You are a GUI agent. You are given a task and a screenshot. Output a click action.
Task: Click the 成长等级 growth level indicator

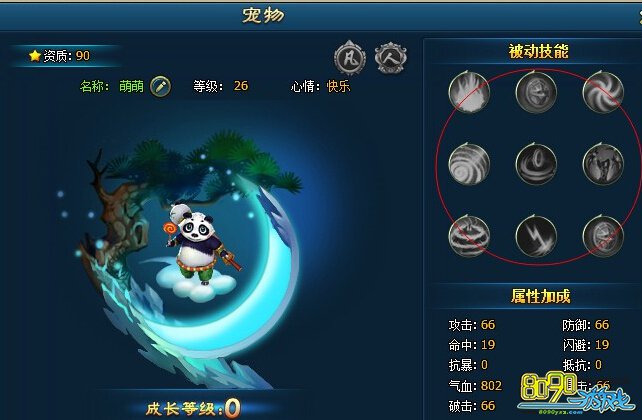(x=193, y=408)
